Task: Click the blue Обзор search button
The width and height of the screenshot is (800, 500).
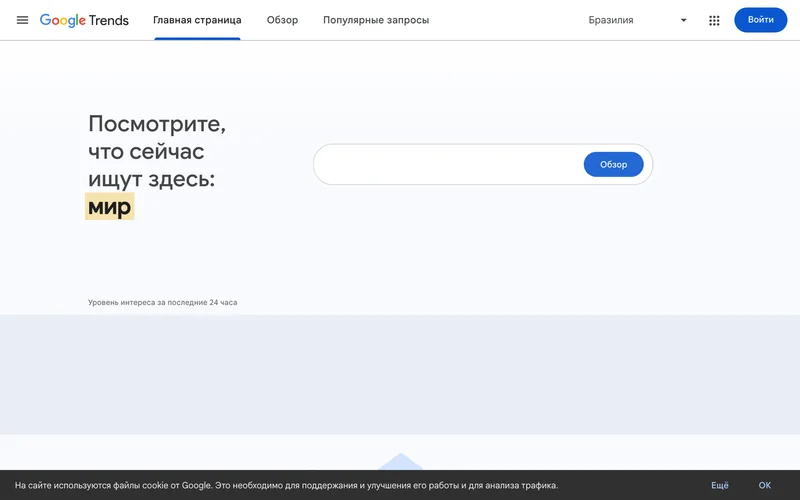Action: tap(613, 164)
